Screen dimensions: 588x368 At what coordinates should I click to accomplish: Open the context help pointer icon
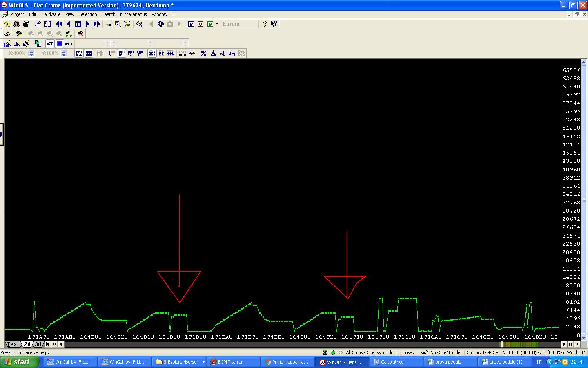(x=274, y=24)
